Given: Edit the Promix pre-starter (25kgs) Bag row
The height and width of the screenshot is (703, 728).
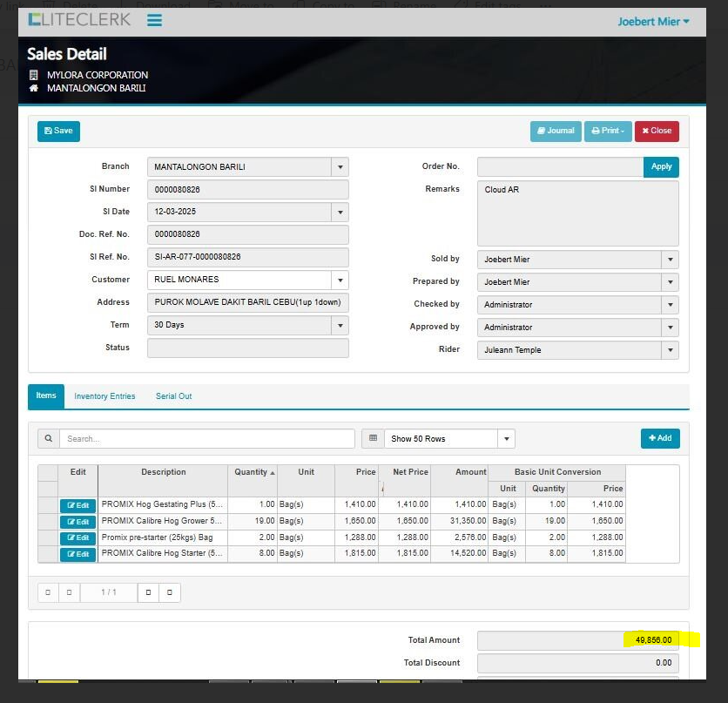Looking at the screenshot, I should (x=78, y=538).
